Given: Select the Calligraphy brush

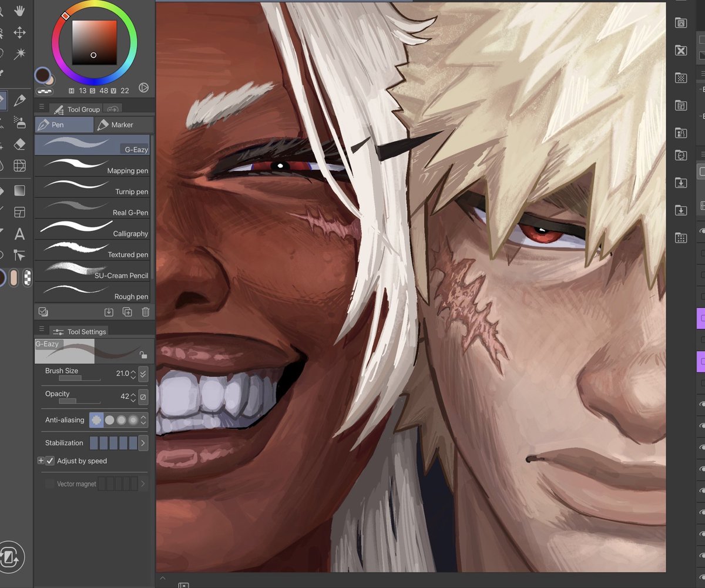Looking at the screenshot, I should tap(93, 229).
